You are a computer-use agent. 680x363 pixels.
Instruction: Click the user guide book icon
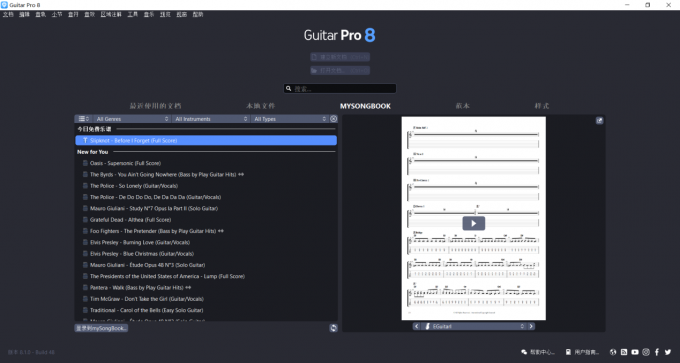568,352
